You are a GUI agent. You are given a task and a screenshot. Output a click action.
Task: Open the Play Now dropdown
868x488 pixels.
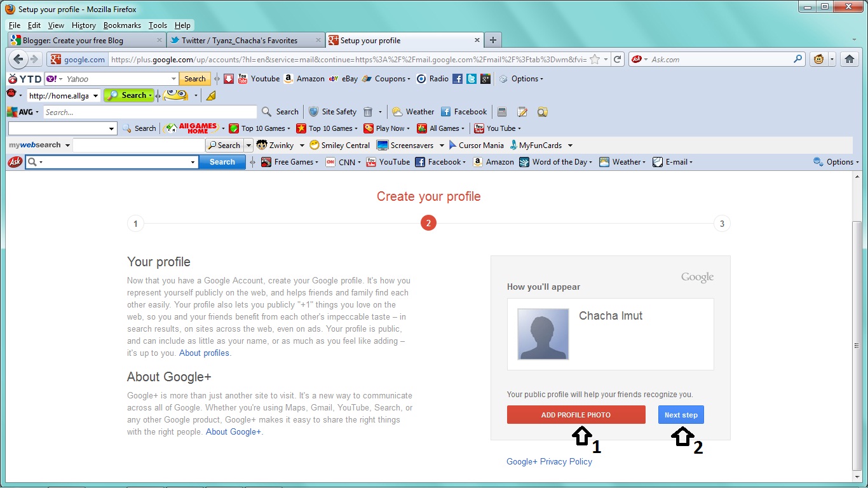coord(387,128)
